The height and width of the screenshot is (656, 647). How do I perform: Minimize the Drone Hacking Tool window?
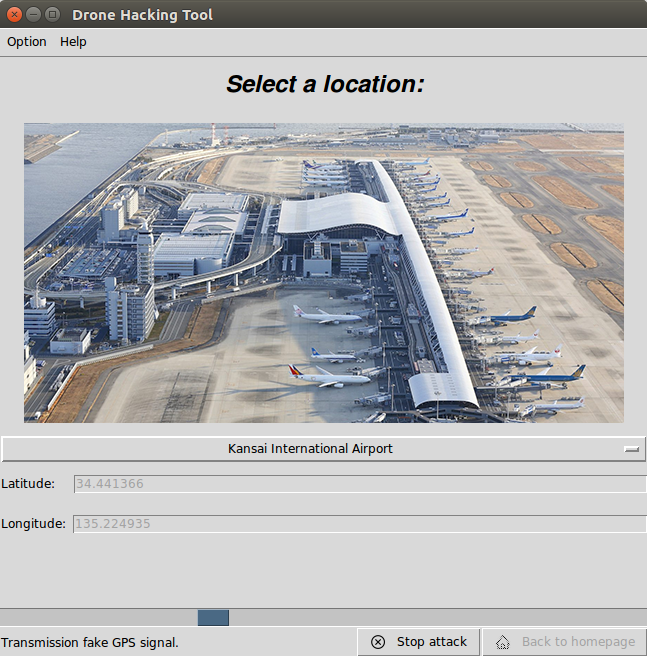[x=33, y=15]
